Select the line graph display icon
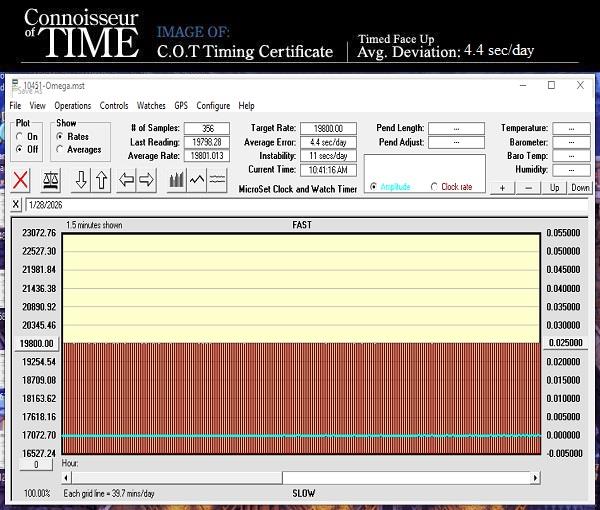 pos(197,180)
